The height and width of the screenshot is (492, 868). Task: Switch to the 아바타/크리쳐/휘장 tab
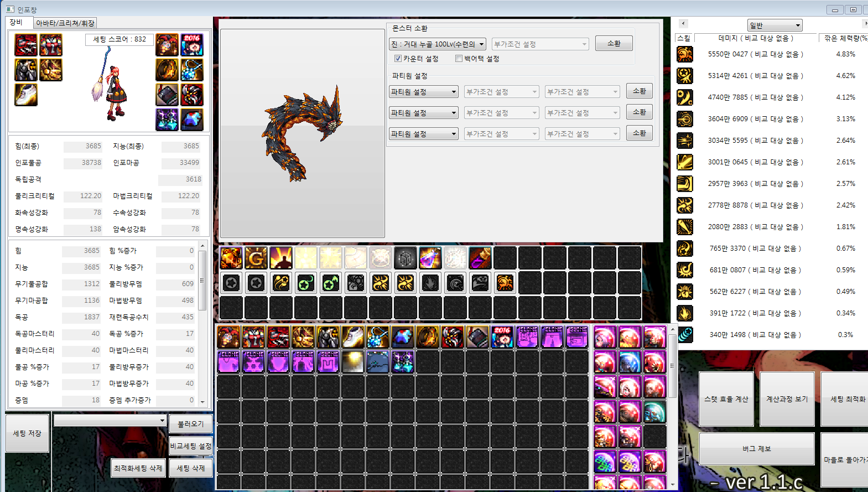click(65, 23)
